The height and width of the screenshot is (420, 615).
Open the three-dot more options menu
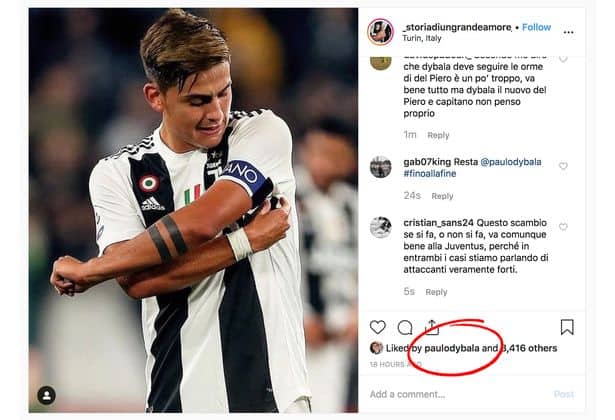tap(569, 32)
